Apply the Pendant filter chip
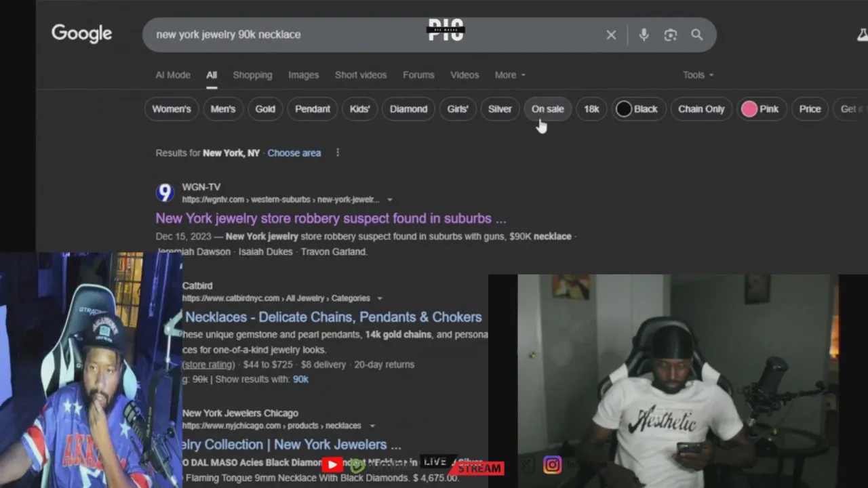868x488 pixels. (313, 109)
